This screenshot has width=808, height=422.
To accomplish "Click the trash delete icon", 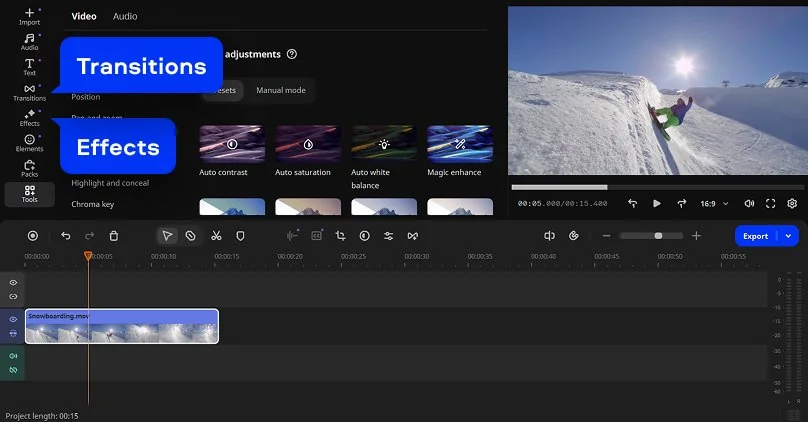I will 114,236.
